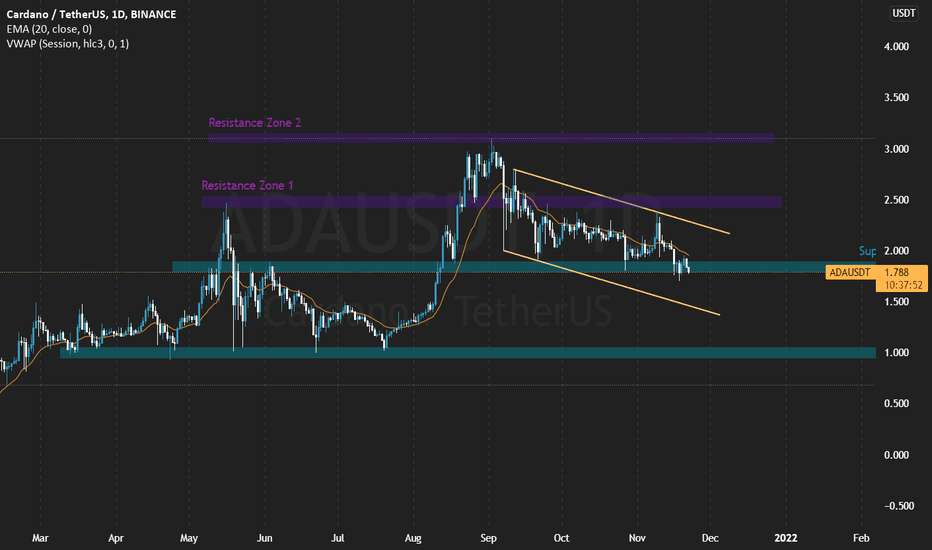Click the −0.500 price axis label
Image resolution: width=932 pixels, height=550 pixels.
(899, 506)
